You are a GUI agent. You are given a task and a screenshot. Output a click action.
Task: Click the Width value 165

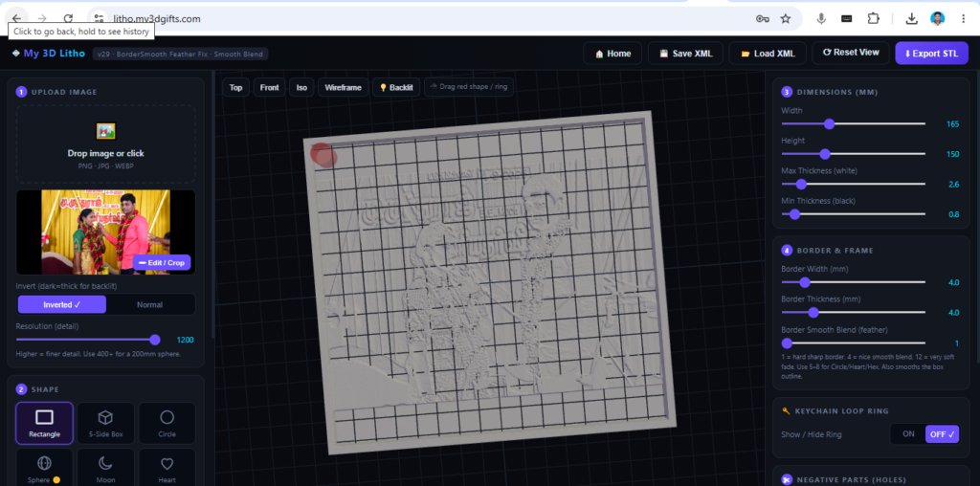(952, 124)
